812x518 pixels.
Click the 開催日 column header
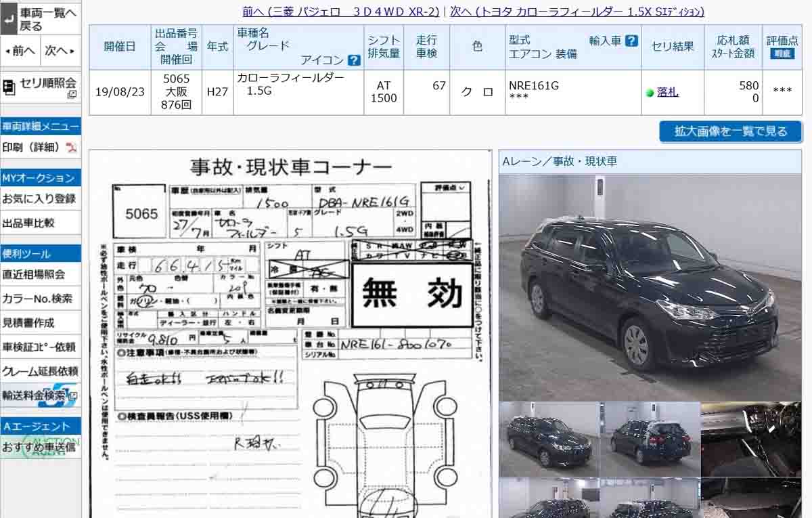point(120,46)
